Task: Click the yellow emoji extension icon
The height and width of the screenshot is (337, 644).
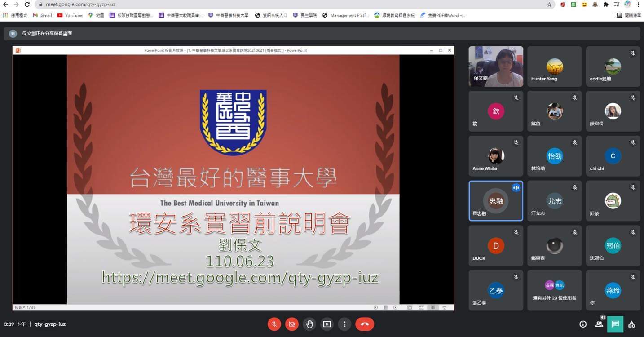Action: click(x=584, y=4)
